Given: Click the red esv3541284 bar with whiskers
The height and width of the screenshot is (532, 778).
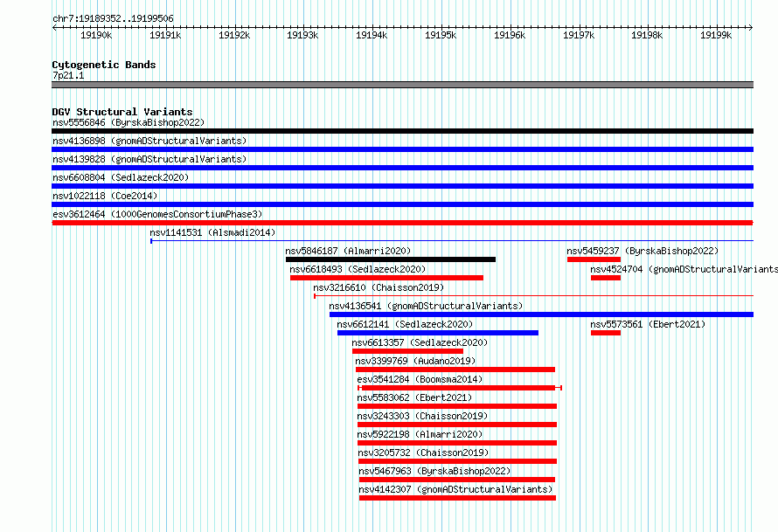Looking at the screenshot, I should pyautogui.click(x=460, y=388).
